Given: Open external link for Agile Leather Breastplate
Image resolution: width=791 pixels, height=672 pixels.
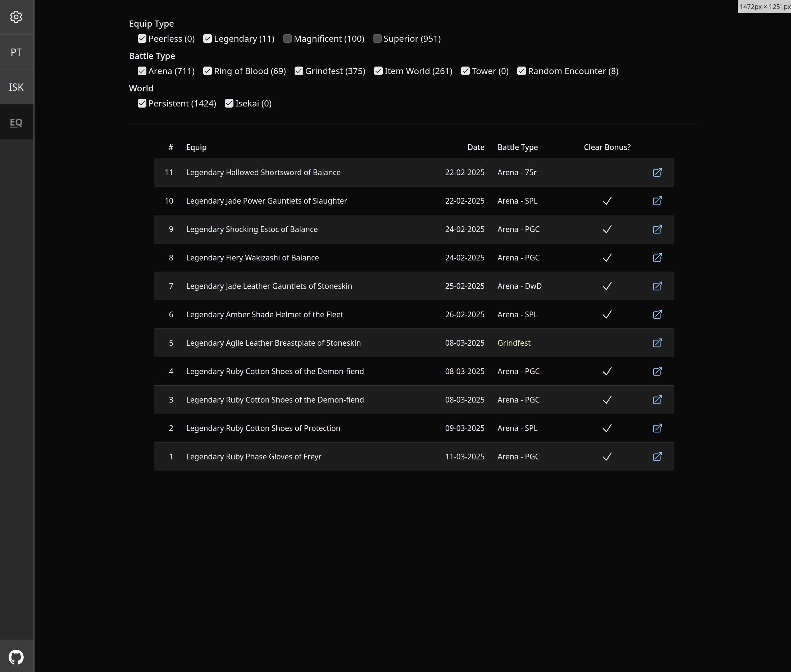Looking at the screenshot, I should pyautogui.click(x=657, y=343).
